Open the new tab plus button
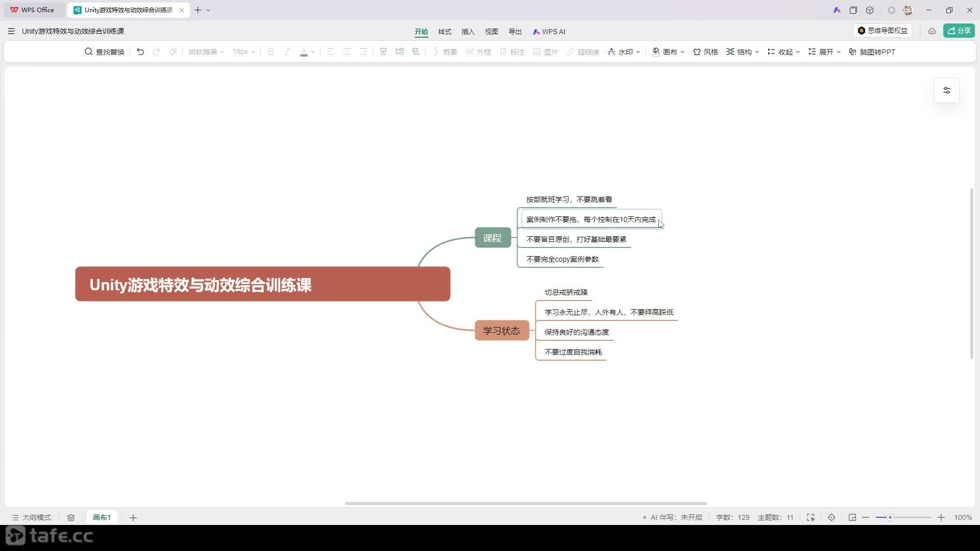Viewport: 980px width, 551px height. (x=198, y=10)
